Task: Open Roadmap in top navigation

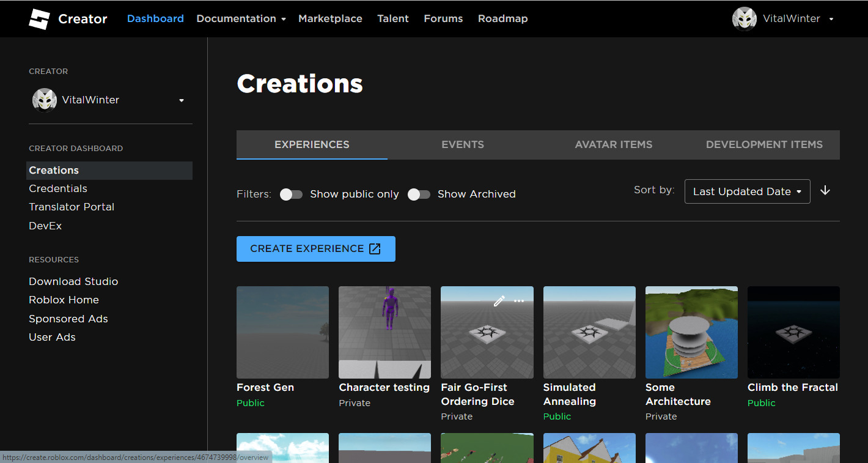Action: 503,19
